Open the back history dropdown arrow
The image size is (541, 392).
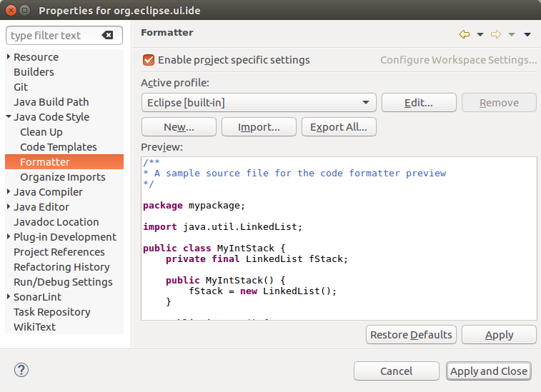[x=480, y=34]
